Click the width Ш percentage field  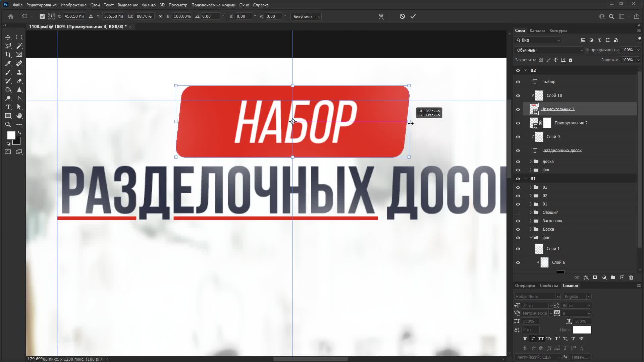point(144,16)
